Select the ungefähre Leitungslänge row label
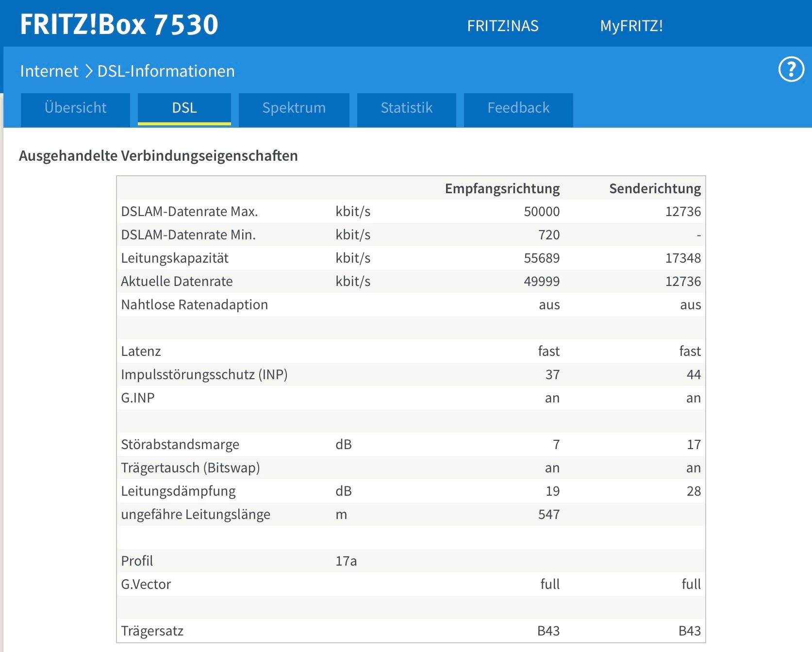Screen dimensions: 812x652 coord(196,515)
